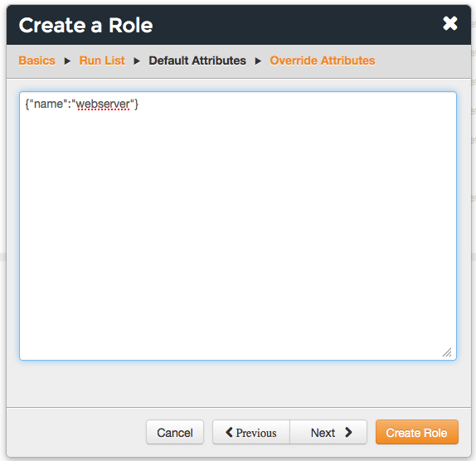Click the arrow separator after Run List
This screenshot has width=476, height=461.
[x=137, y=61]
